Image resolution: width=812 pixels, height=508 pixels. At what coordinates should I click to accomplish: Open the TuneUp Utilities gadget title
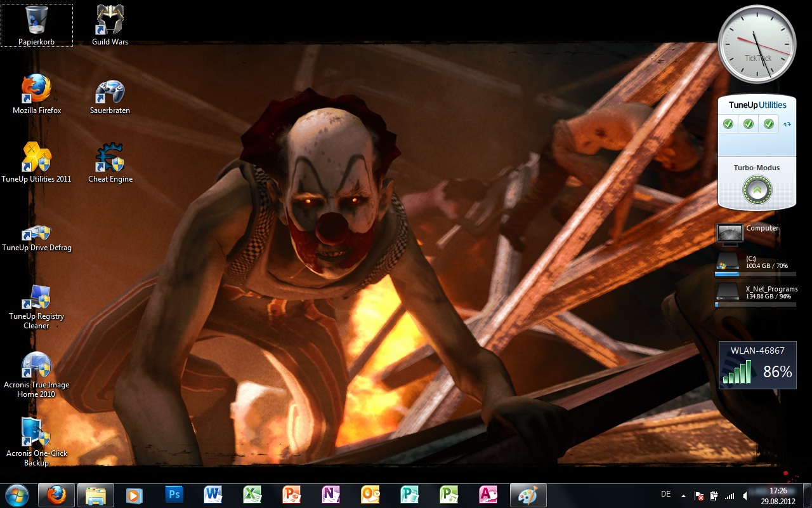click(757, 105)
